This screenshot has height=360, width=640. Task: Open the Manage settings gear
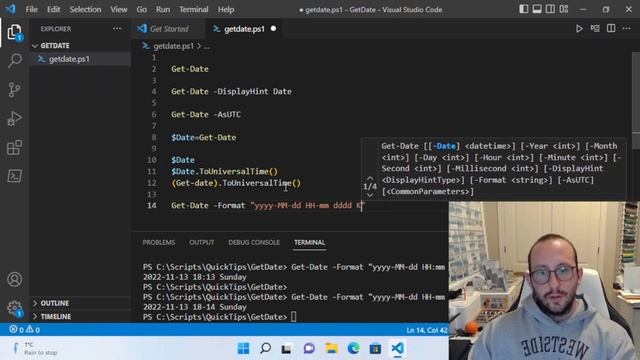[x=14, y=308]
